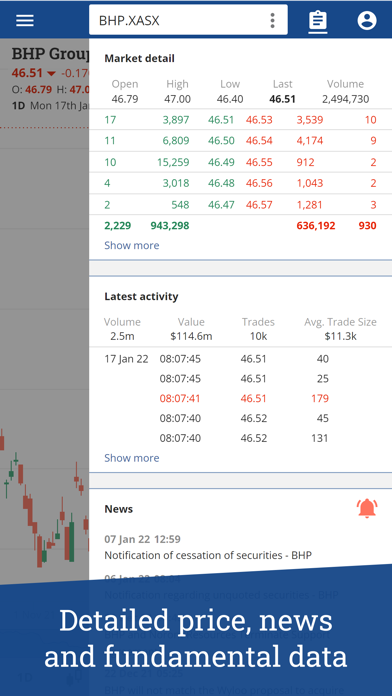Click the Last price value 46.51

click(x=282, y=99)
